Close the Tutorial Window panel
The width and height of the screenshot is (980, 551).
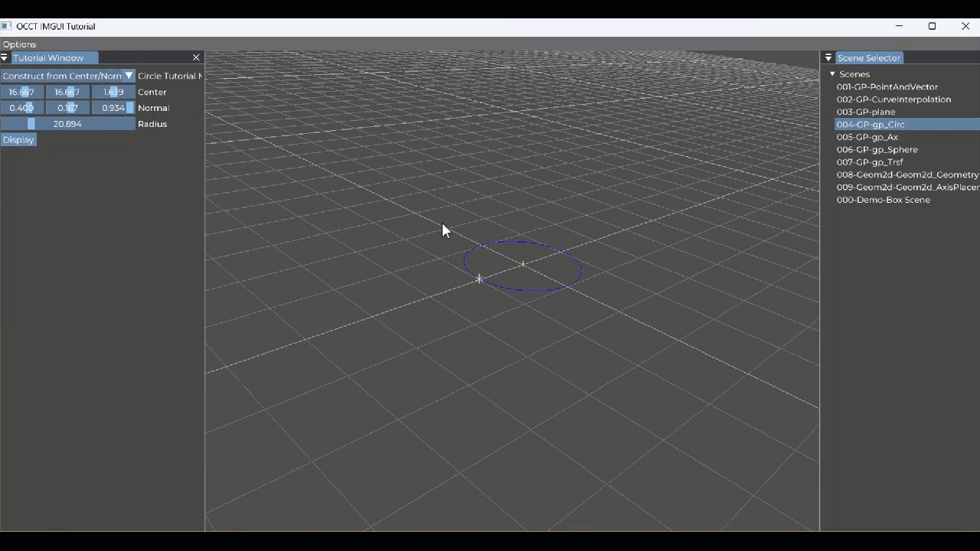tap(196, 58)
